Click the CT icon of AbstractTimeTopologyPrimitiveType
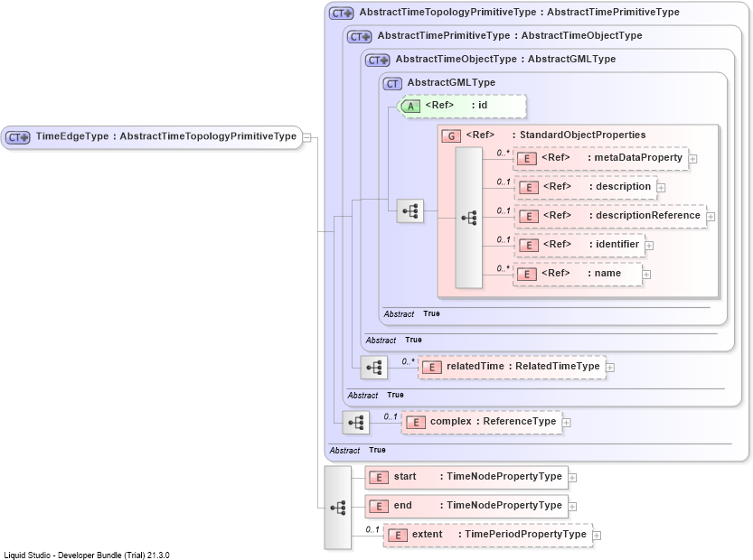The image size is (753, 560). (342, 13)
